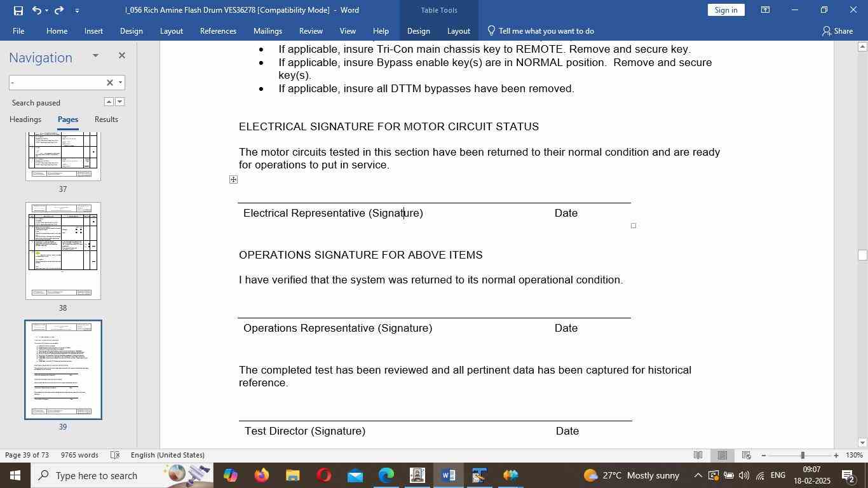Open Microsoft Edge from the taskbar
868x488 pixels.
point(386,475)
